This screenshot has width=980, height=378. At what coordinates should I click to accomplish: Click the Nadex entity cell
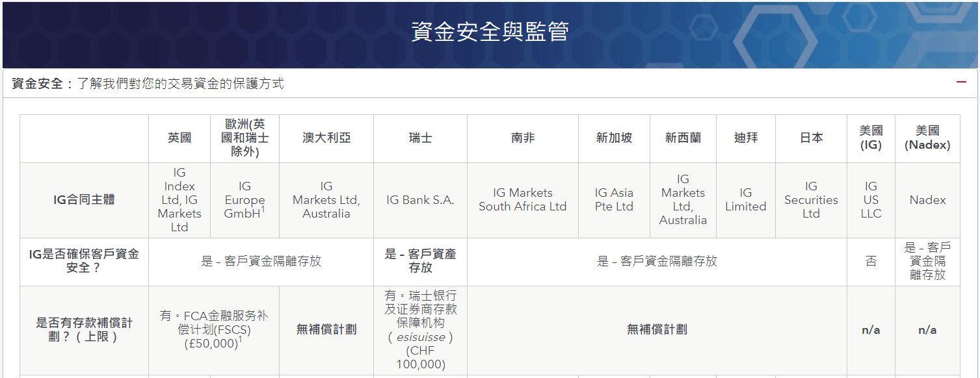point(927,199)
